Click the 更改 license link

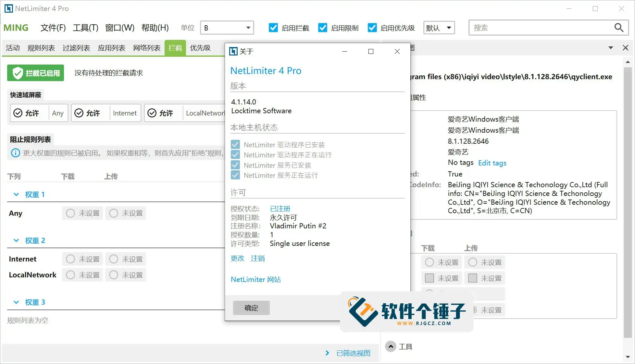[x=237, y=258]
